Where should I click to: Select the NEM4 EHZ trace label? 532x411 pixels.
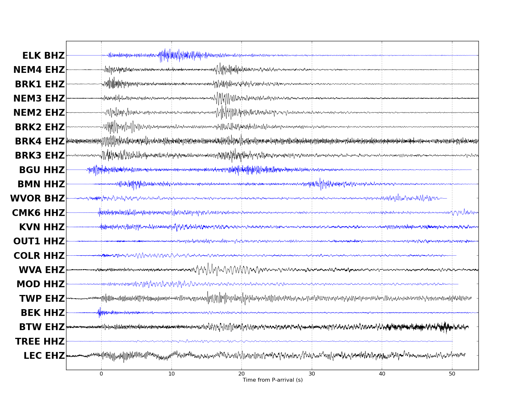39,70
